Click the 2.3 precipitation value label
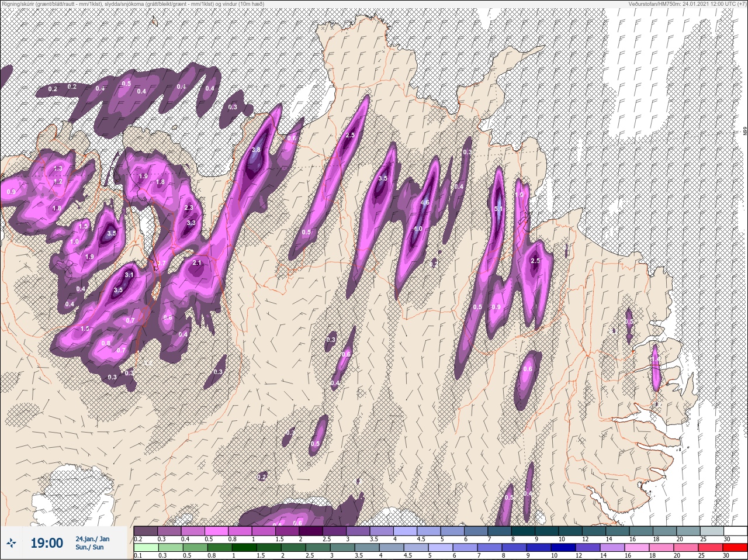The height and width of the screenshot is (560, 748). click(x=188, y=208)
